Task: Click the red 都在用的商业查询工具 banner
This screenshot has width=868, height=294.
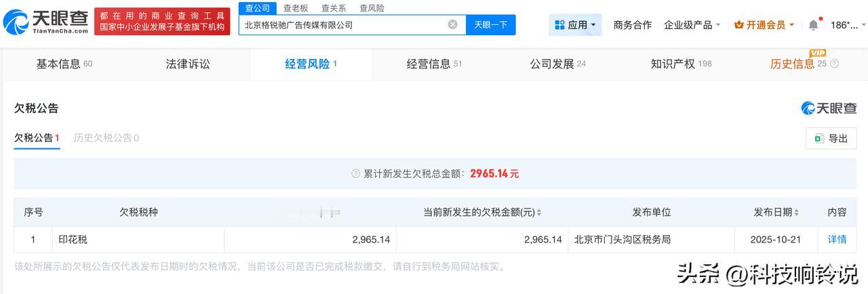Action: point(162,22)
